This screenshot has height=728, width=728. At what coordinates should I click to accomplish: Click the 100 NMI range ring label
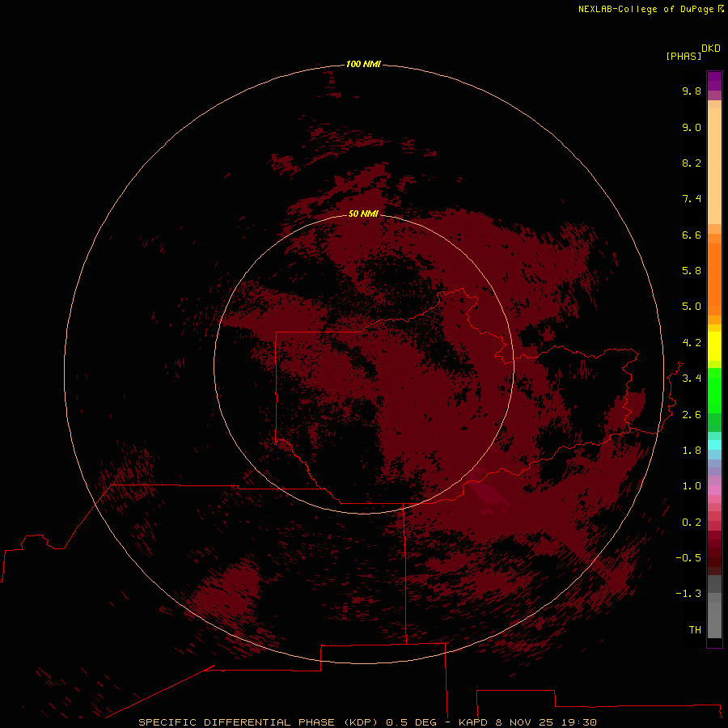tap(363, 64)
